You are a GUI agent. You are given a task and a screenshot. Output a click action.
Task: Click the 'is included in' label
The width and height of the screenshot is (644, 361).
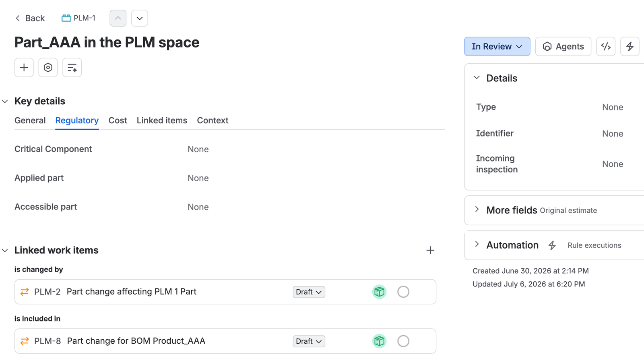point(37,319)
